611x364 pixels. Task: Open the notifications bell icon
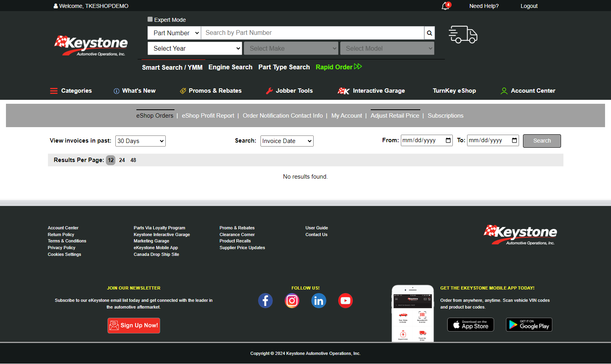(446, 6)
